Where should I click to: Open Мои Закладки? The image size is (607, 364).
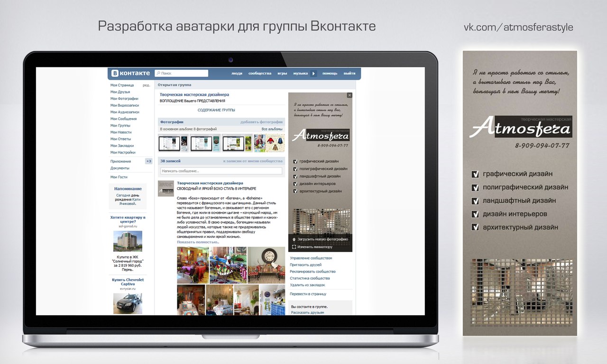122,146
